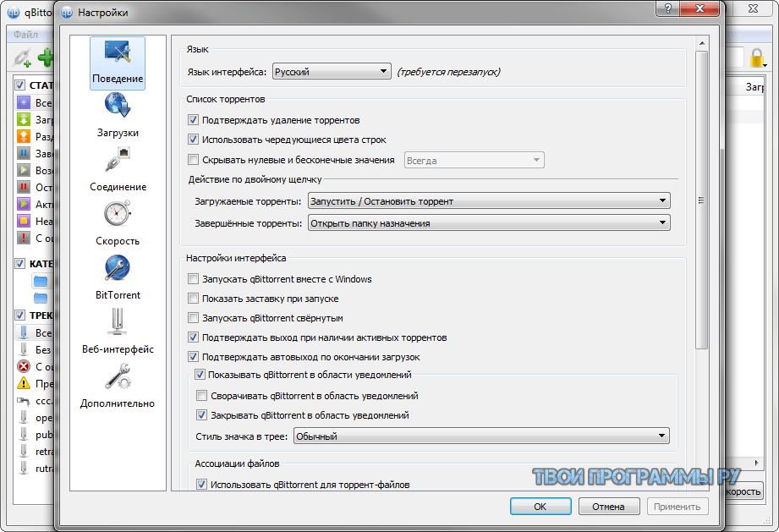Open the BitTorrent settings page
The image size is (779, 532).
pyautogui.click(x=118, y=277)
